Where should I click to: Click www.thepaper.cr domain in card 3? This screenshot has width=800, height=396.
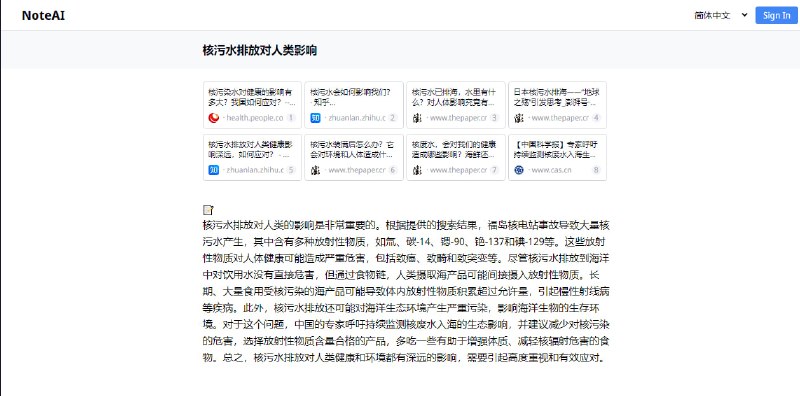pos(458,118)
